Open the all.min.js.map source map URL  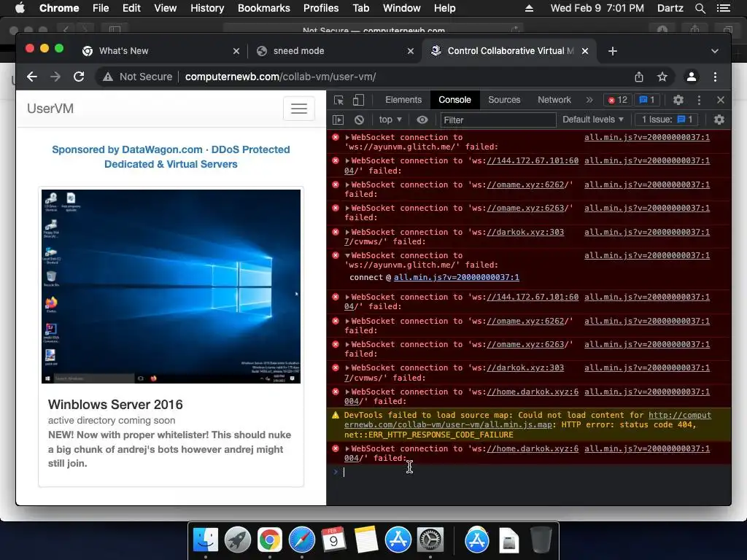coord(527,420)
